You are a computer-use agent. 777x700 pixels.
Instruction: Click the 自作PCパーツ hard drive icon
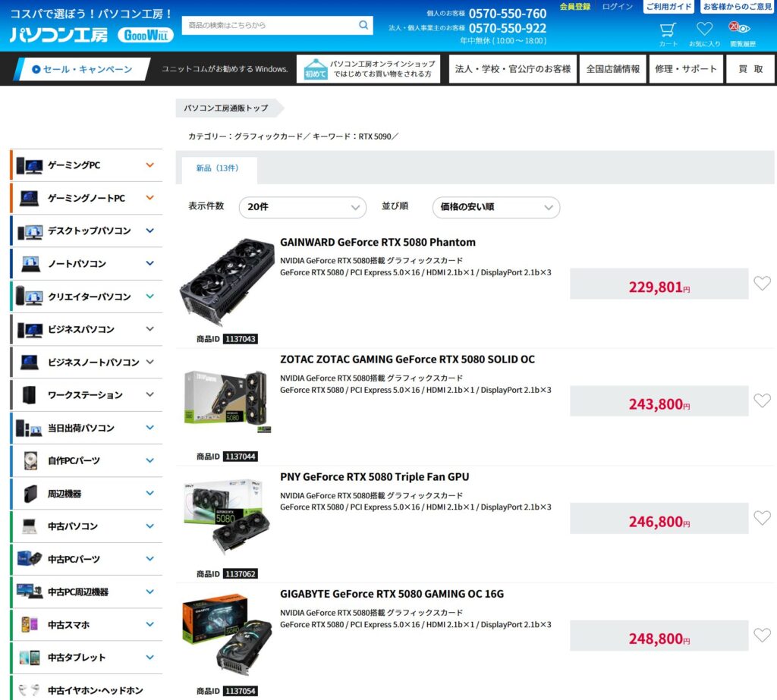(30, 460)
